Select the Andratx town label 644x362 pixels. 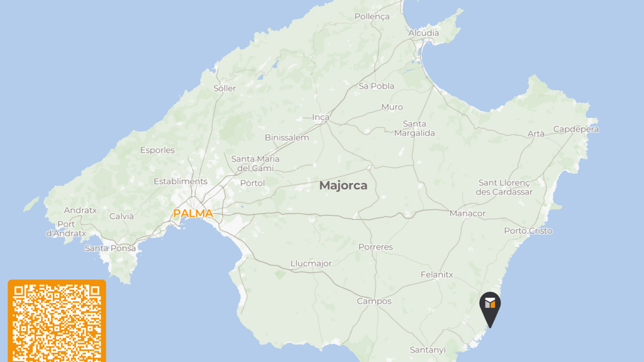click(80, 210)
